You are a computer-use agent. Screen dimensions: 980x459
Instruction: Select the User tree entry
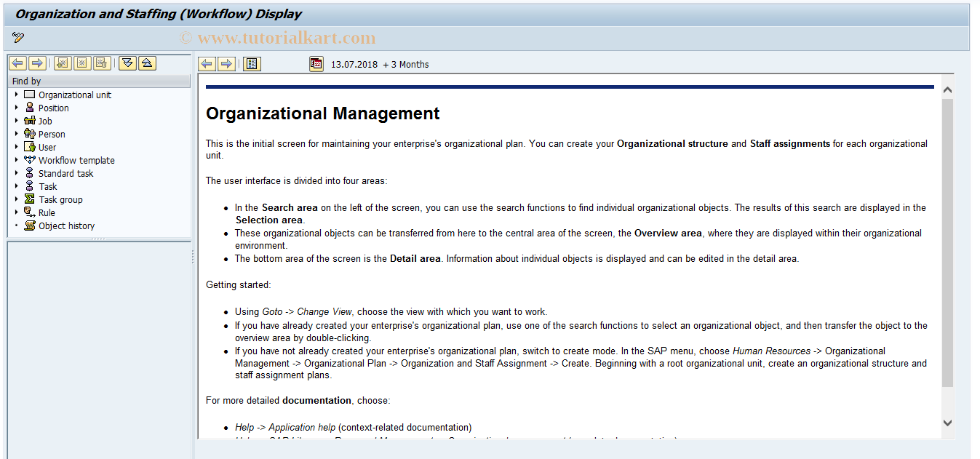click(x=47, y=148)
